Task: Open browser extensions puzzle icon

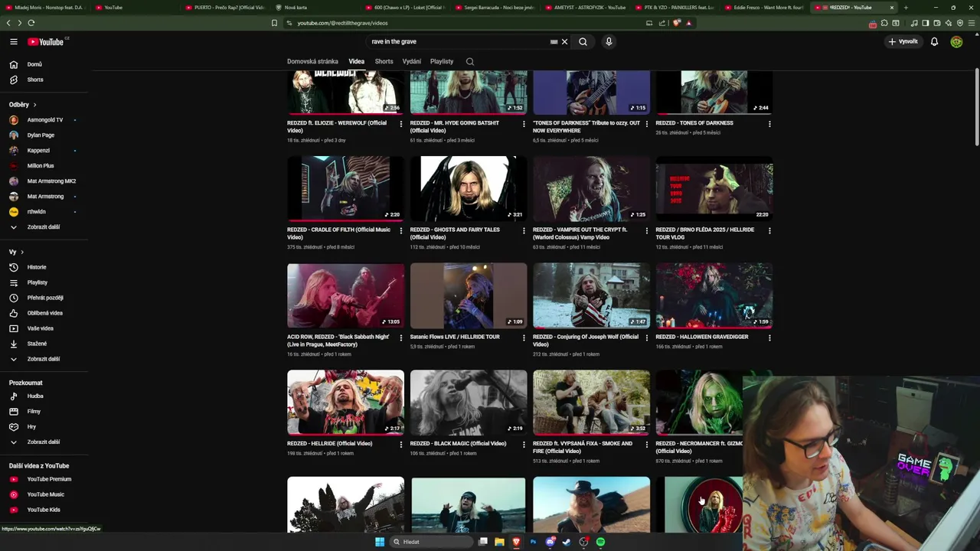Action: click(884, 23)
